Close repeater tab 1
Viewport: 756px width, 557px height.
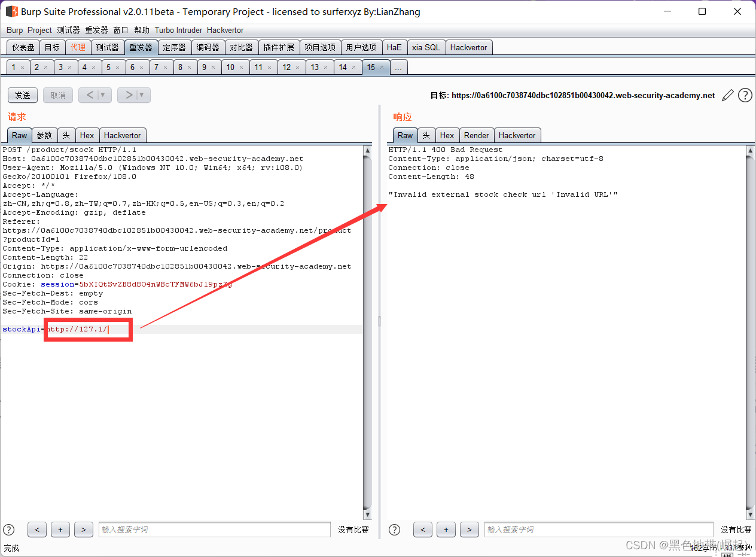tap(22, 68)
